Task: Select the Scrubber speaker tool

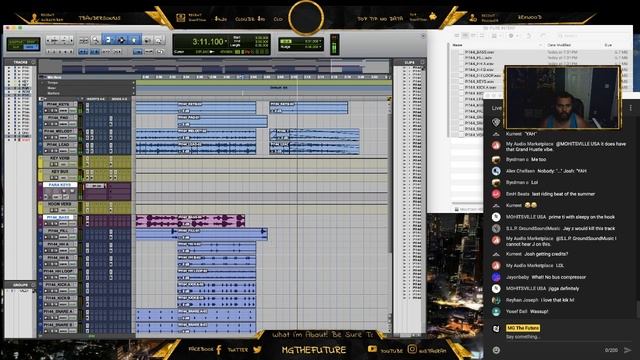Action: point(147,40)
